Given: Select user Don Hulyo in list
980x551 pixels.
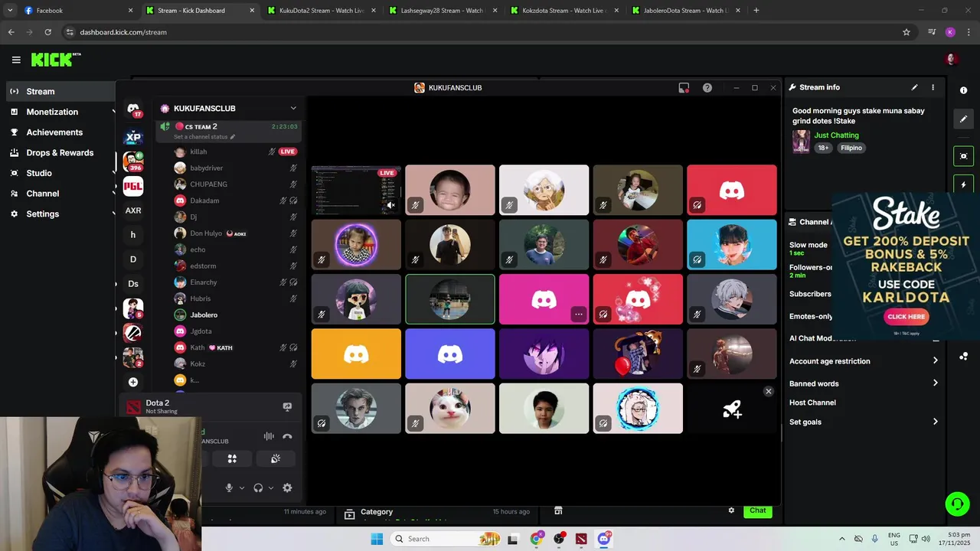Looking at the screenshot, I should pos(206,233).
